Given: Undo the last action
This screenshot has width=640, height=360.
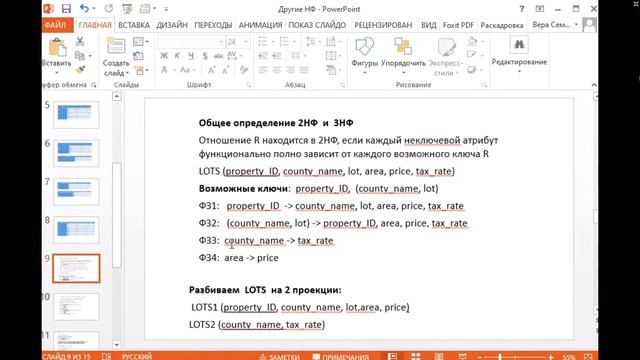Looking at the screenshot, I should click(84, 9).
